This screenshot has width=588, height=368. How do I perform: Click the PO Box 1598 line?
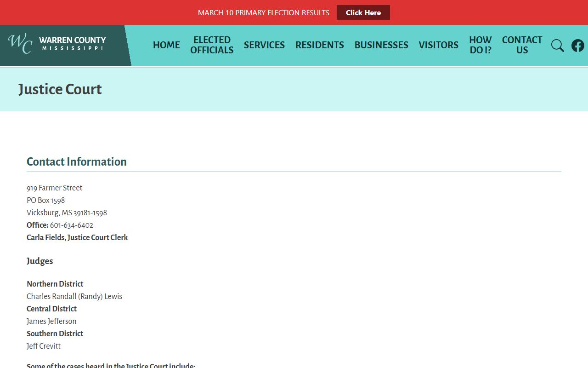tap(46, 200)
